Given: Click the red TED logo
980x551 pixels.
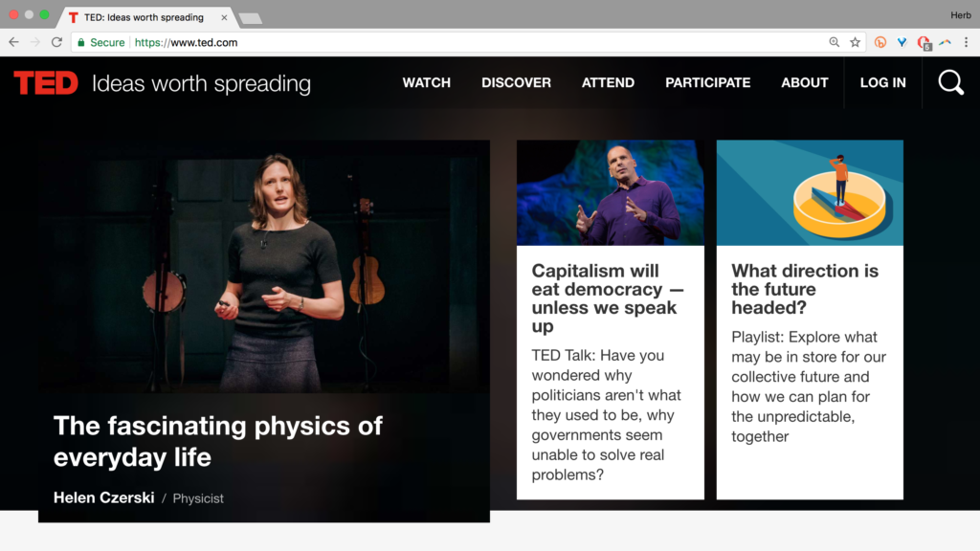Looking at the screenshot, I should (x=46, y=82).
